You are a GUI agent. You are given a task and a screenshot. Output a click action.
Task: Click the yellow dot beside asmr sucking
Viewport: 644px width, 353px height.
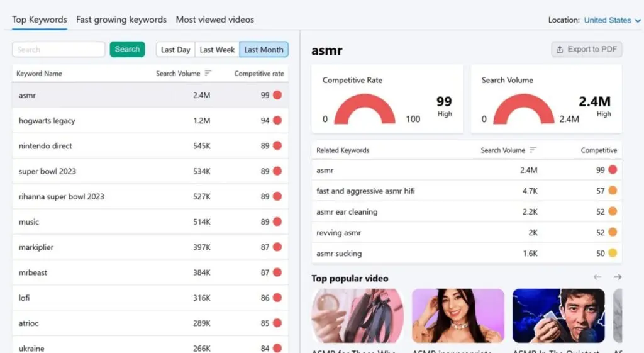pyautogui.click(x=613, y=254)
